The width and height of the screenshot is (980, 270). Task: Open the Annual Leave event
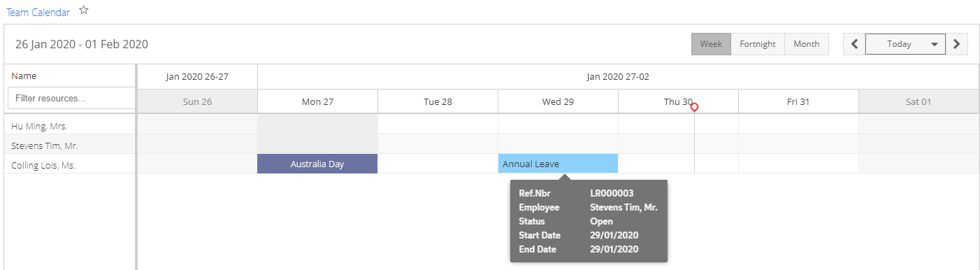click(558, 164)
